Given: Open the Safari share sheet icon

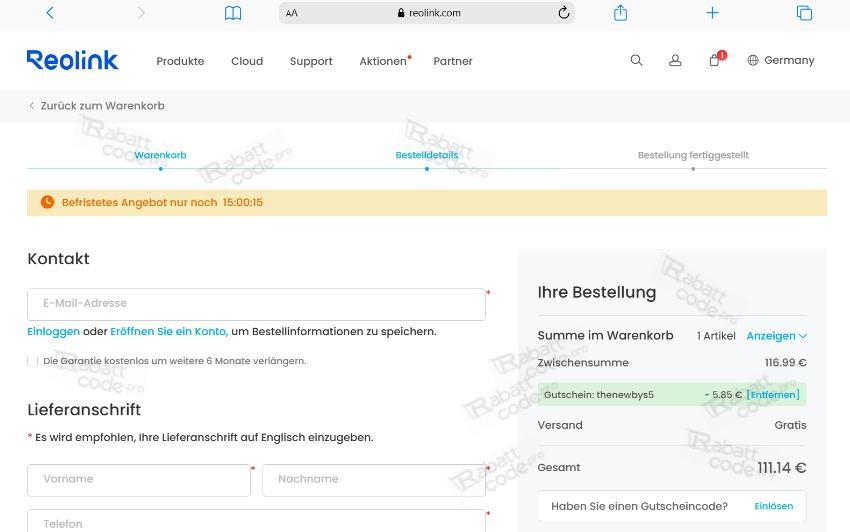Looking at the screenshot, I should tap(620, 12).
